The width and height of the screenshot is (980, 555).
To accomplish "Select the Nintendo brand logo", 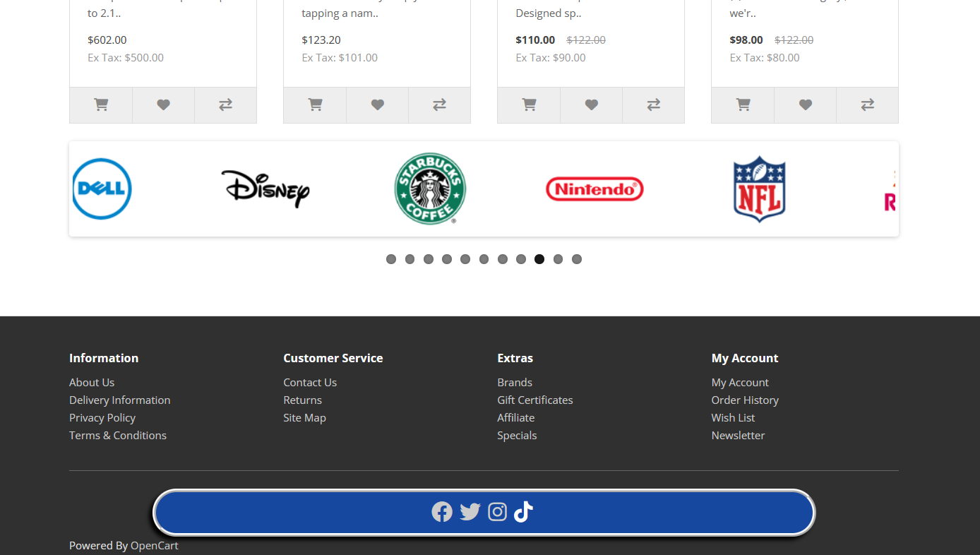I will coord(594,189).
